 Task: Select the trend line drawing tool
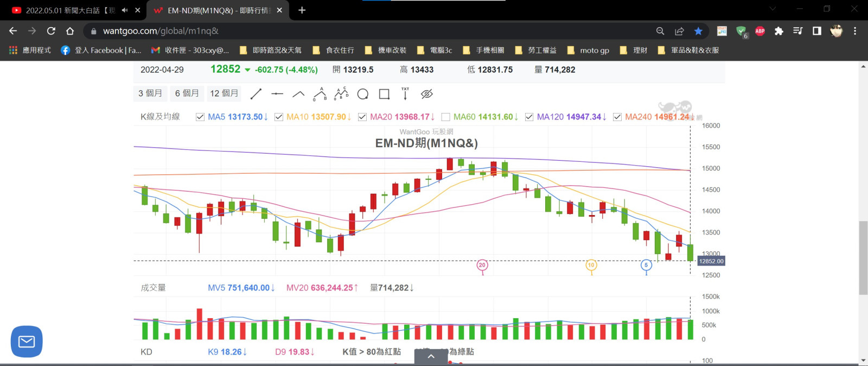pyautogui.click(x=256, y=94)
